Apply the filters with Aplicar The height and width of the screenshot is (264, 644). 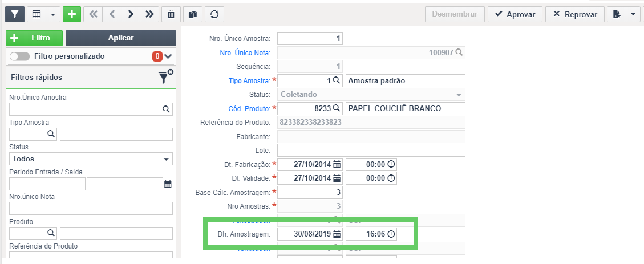coord(121,38)
